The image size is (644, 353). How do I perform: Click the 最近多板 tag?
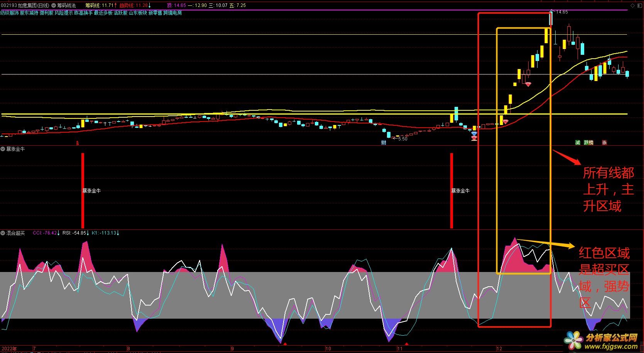(103, 13)
